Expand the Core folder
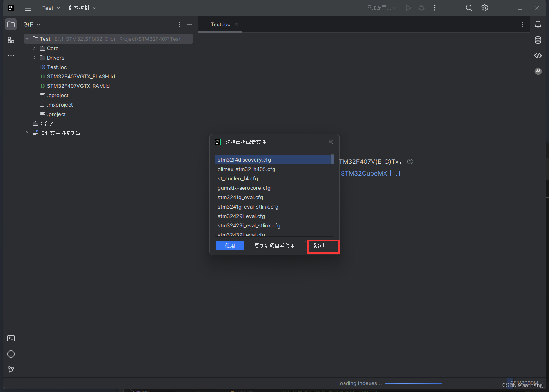The width and height of the screenshot is (549, 392). [35, 48]
